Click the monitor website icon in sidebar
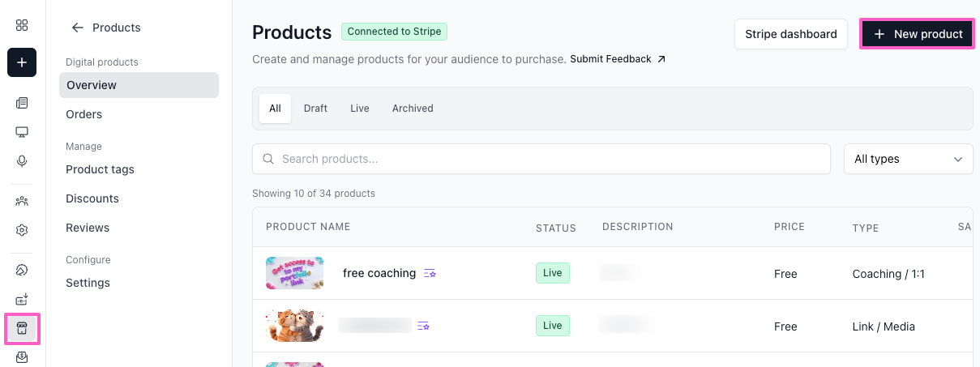 (x=22, y=132)
